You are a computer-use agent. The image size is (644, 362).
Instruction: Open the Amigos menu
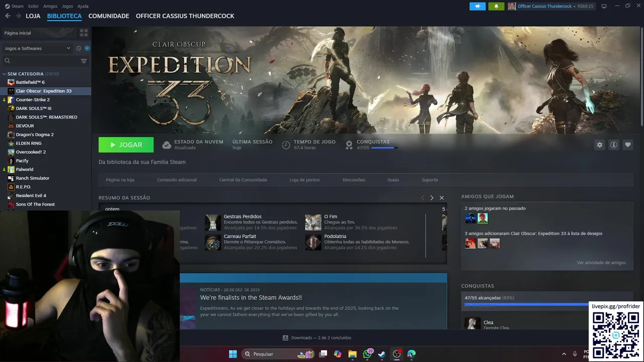50,6
